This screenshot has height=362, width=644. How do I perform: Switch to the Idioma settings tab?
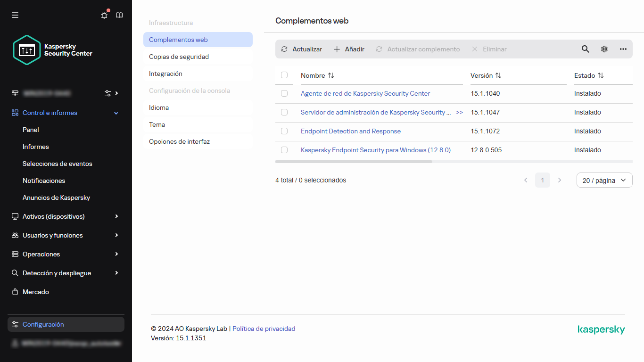point(159,107)
